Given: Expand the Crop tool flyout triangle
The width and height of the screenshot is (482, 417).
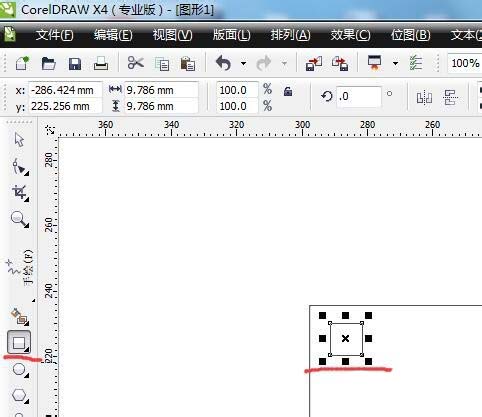Looking at the screenshot, I should pos(27,199).
